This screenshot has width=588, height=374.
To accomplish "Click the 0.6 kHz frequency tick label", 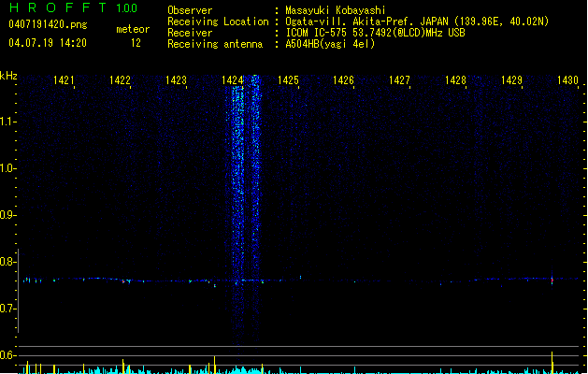I will (7, 355).
